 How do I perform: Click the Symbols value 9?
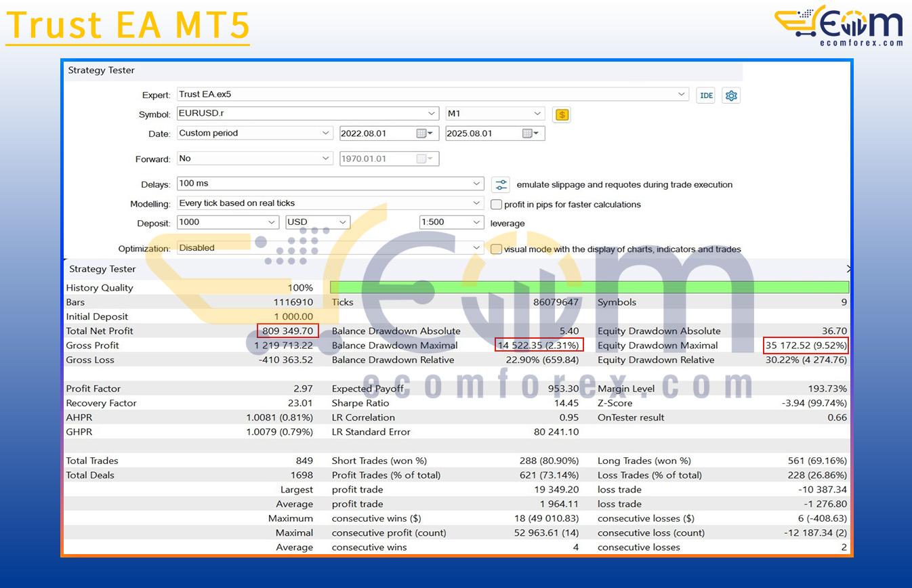point(844,302)
